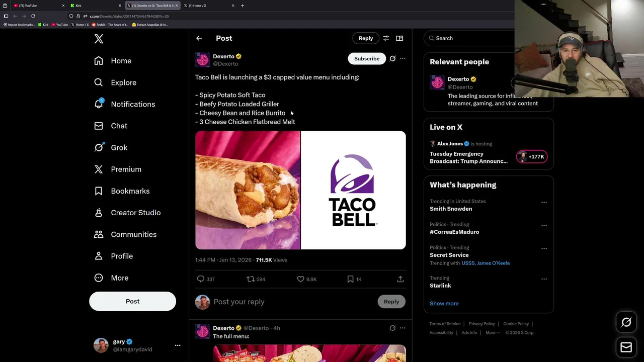Open Grok in sidebar
Screen dimensions: 644x362
[111, 147]
